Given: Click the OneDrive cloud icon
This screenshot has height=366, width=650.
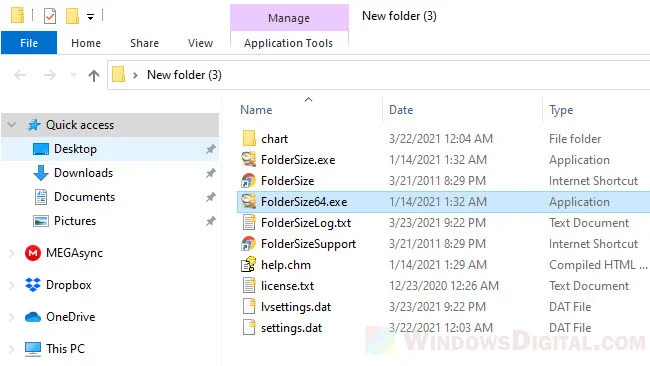Looking at the screenshot, I should 33,317.
